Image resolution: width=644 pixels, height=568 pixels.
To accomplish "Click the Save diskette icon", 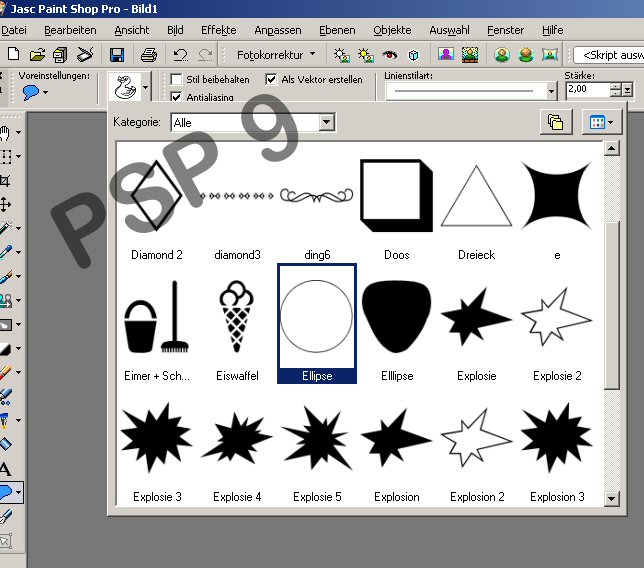I will tap(117, 55).
